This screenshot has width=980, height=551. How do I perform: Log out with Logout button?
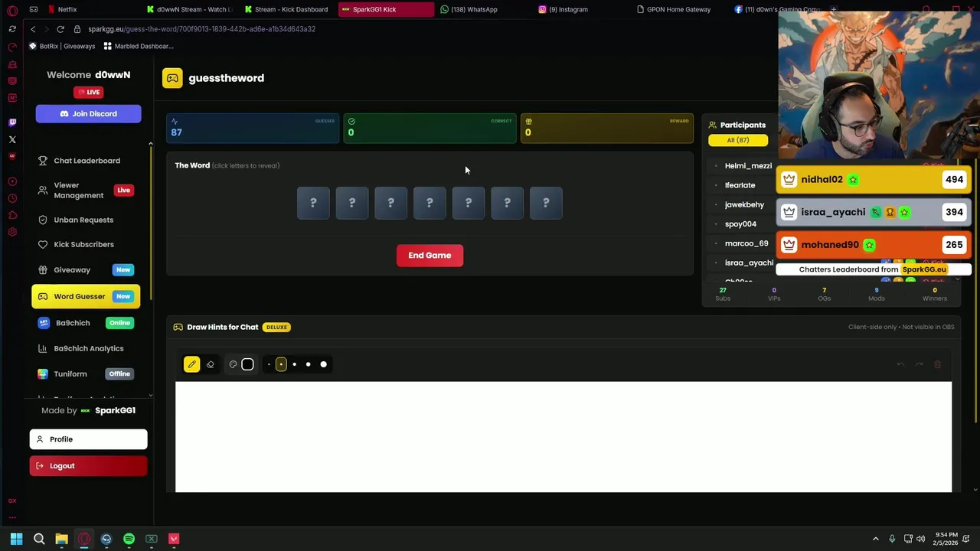(88, 465)
